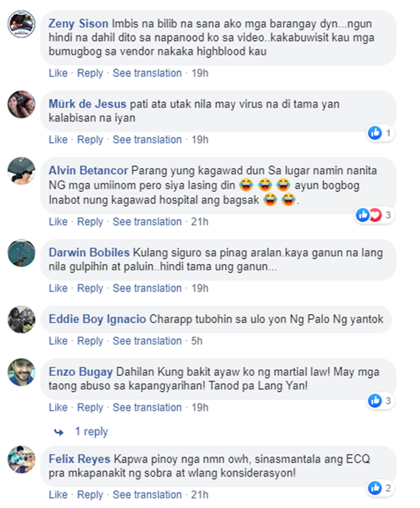This screenshot has height=508, width=420.
Task: Open Mürk de Jesus's avatar
Action: [x=21, y=104]
